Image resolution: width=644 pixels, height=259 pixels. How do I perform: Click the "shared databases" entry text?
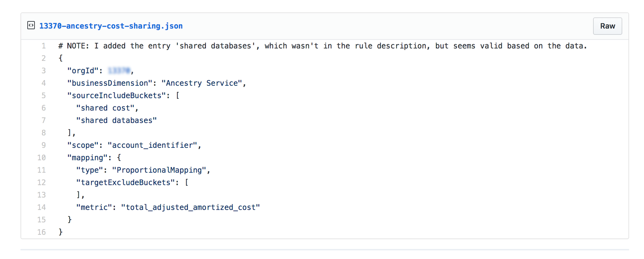[x=116, y=120]
